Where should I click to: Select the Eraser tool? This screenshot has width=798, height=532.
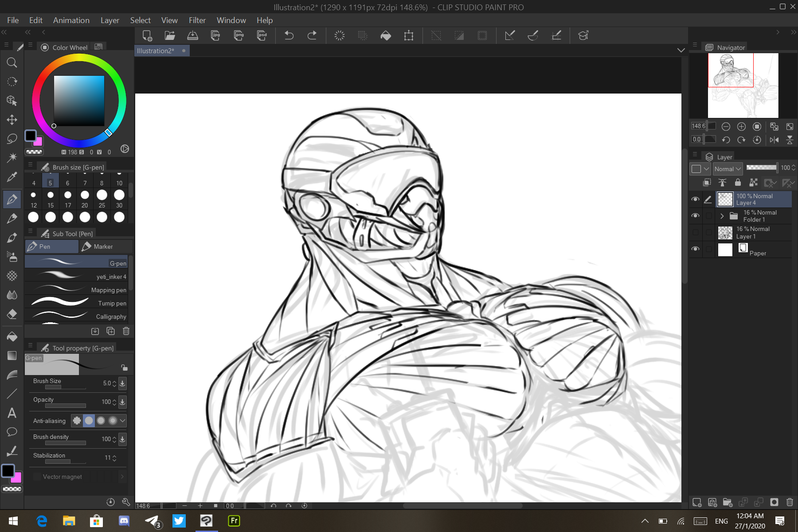(x=12, y=314)
